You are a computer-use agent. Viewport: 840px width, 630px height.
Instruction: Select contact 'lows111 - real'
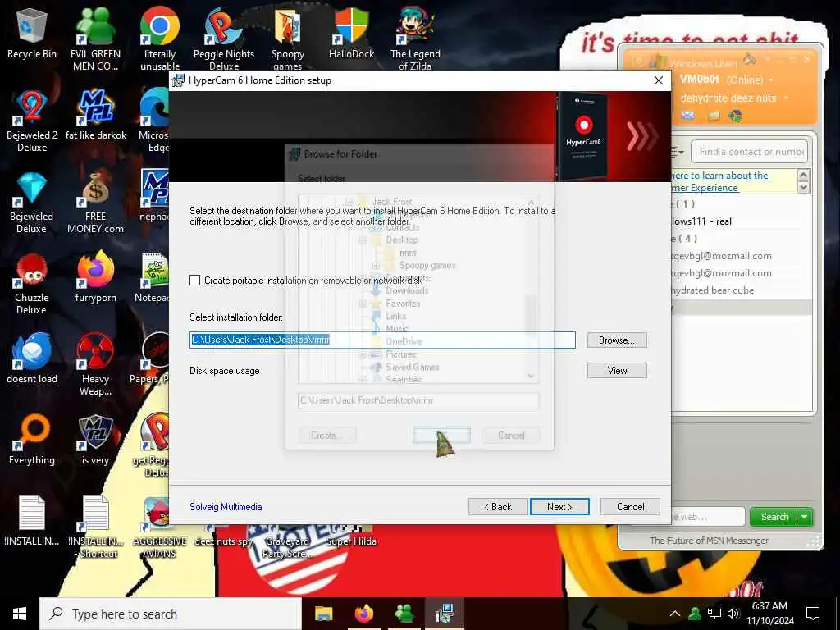point(741,221)
